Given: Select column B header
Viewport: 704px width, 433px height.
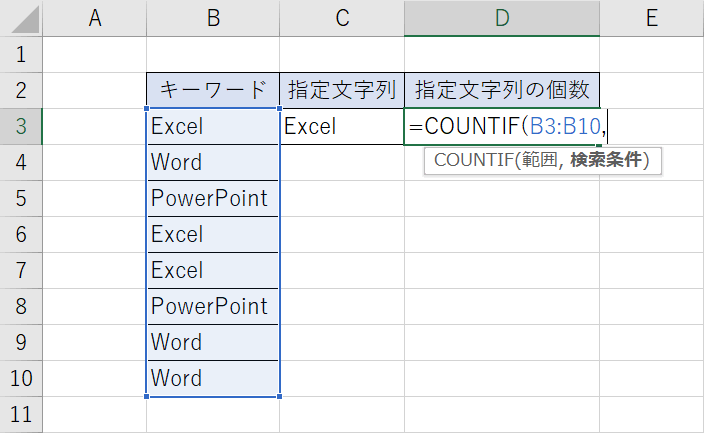Looking at the screenshot, I should (x=213, y=18).
